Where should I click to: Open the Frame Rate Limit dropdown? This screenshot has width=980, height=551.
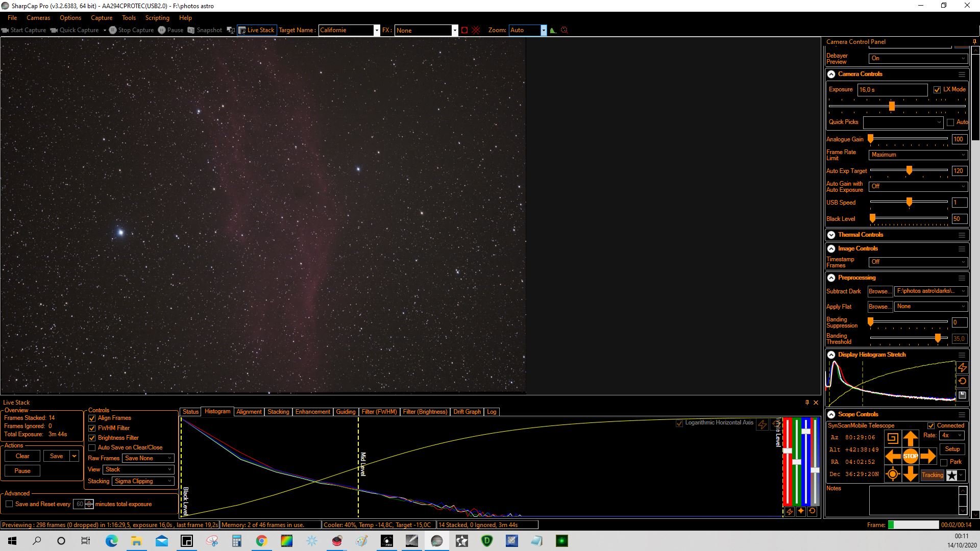click(x=918, y=155)
